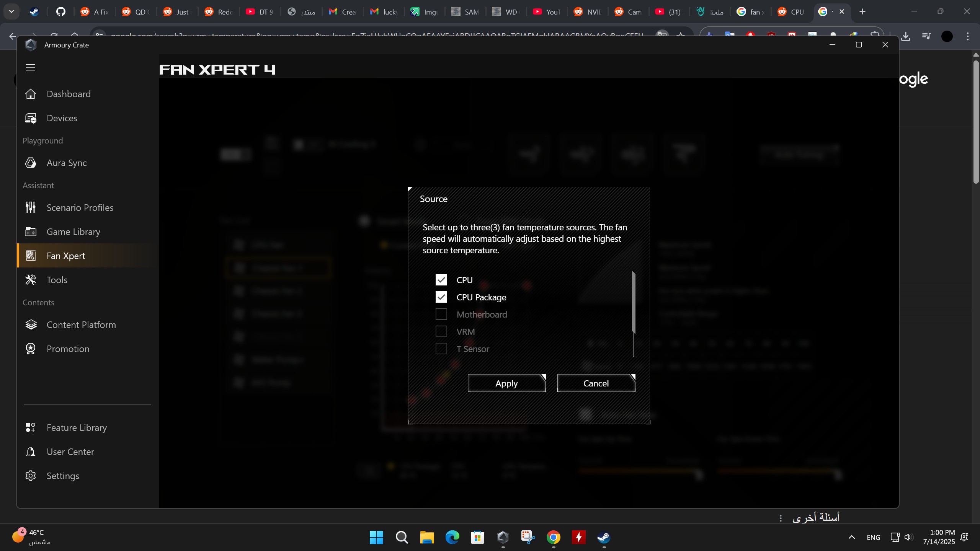Open the Chrome profile avatar
Viewport: 980px width, 551px height.
[947, 36]
